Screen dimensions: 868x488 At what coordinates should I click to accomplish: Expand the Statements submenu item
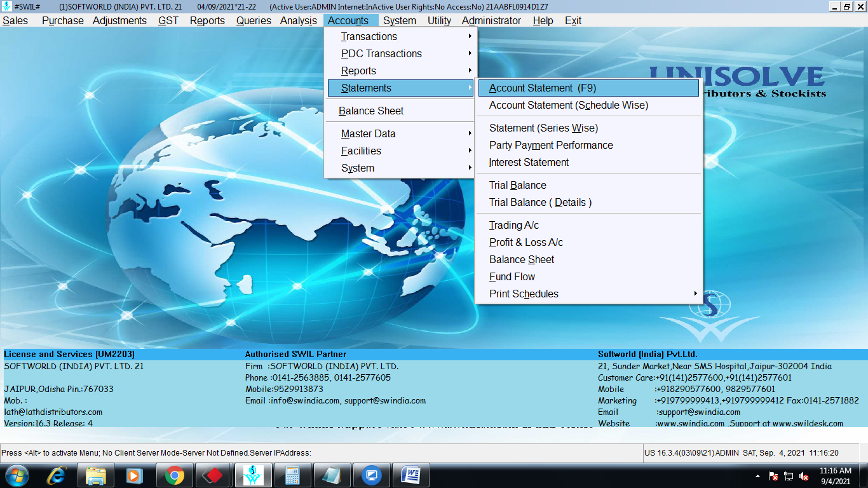[x=400, y=88]
